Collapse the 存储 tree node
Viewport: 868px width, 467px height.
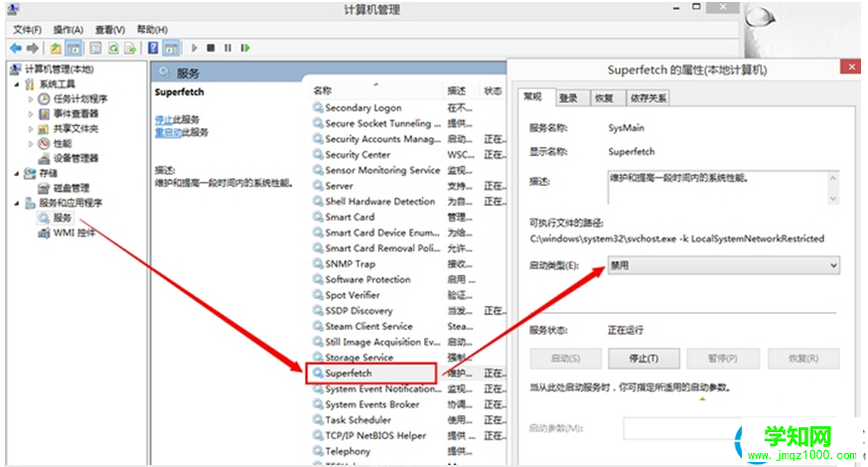tap(17, 174)
